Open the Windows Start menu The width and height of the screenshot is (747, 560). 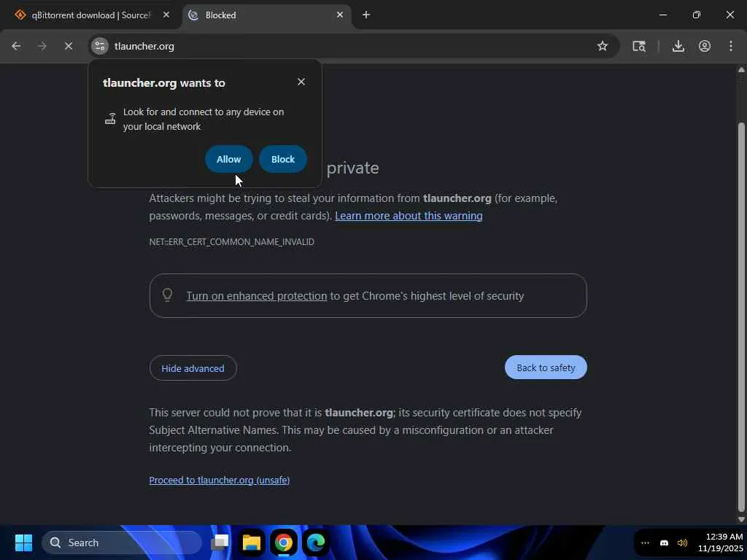point(23,542)
